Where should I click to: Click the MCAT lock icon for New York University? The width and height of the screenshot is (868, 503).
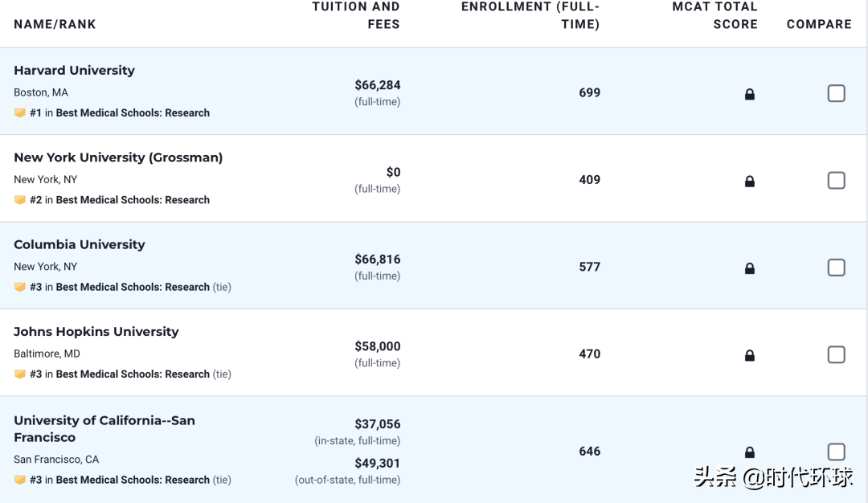[x=750, y=182]
